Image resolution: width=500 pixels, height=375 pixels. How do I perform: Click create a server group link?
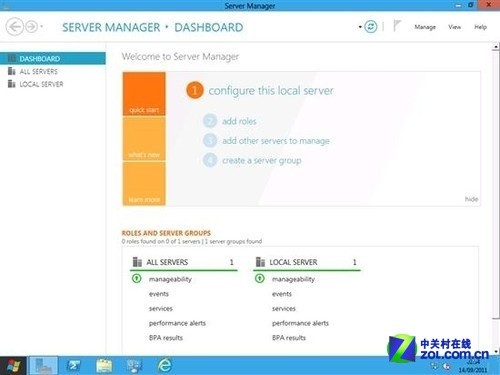click(x=262, y=161)
